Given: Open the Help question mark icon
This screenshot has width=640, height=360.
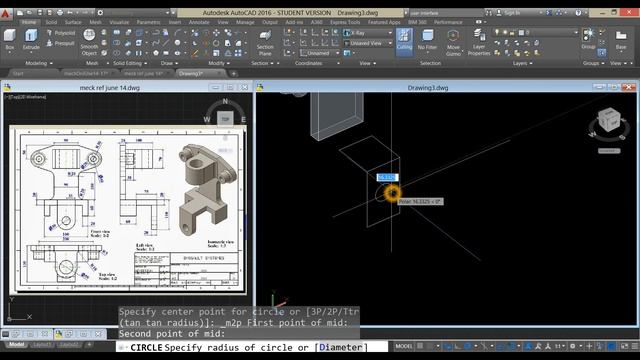Looking at the screenshot, I should pyautogui.click(x=578, y=13).
